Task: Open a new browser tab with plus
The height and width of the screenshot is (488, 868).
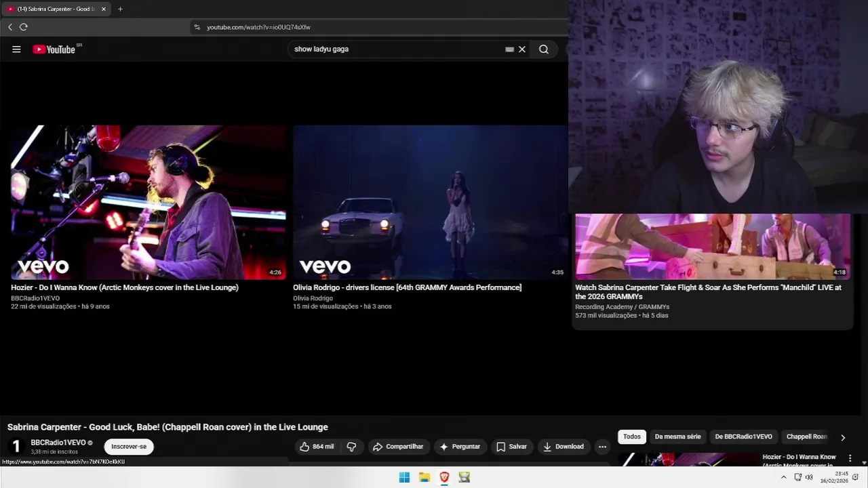Action: click(x=120, y=9)
